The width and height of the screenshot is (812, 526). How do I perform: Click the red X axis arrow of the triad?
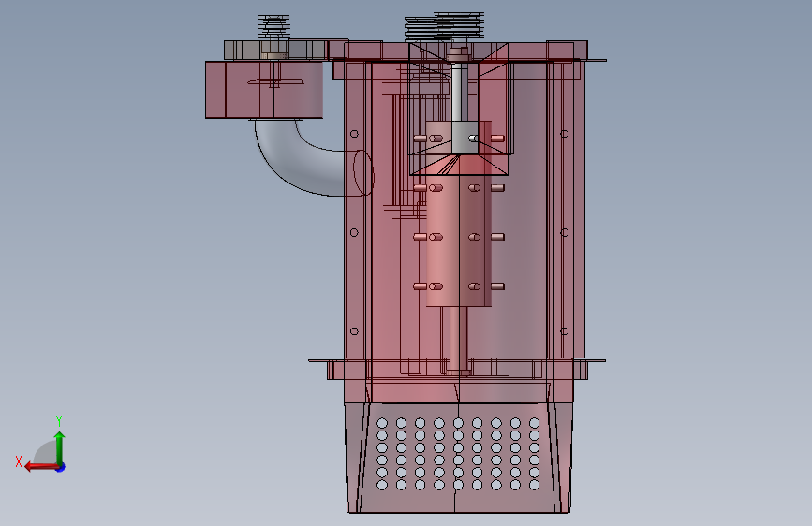[41, 467]
